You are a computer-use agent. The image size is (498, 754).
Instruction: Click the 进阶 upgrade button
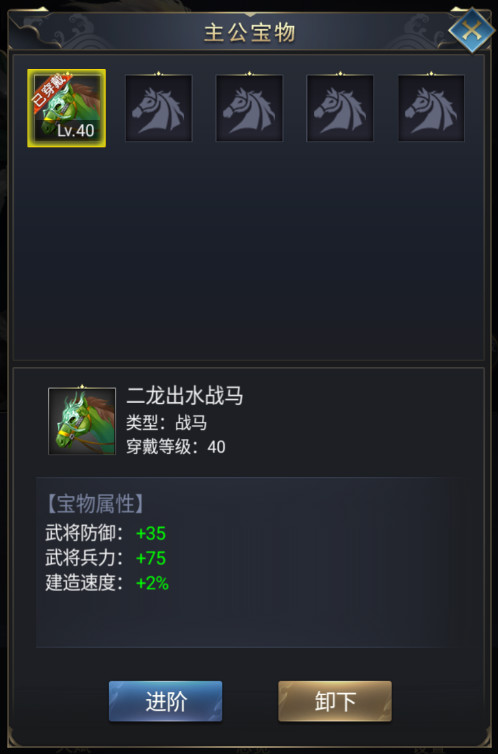click(x=165, y=701)
